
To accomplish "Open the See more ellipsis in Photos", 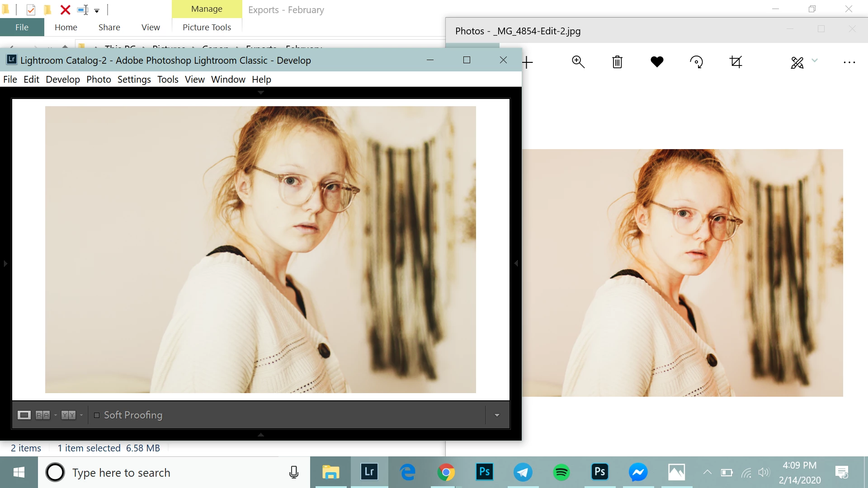I will click(x=849, y=62).
